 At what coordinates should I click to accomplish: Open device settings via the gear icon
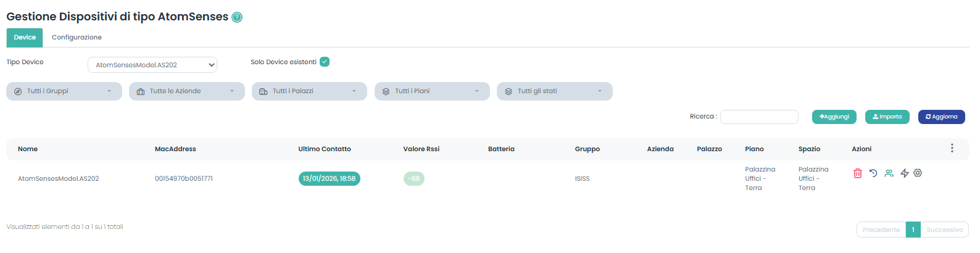coord(918,173)
